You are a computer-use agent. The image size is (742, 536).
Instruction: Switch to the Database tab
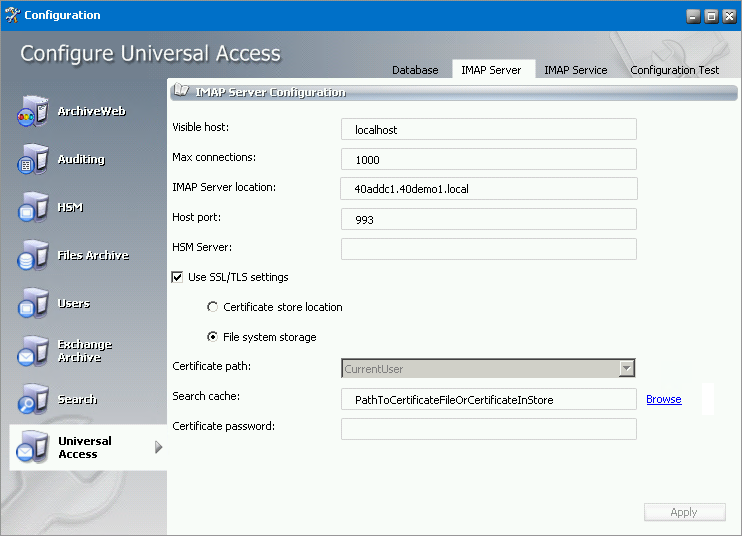(415, 70)
